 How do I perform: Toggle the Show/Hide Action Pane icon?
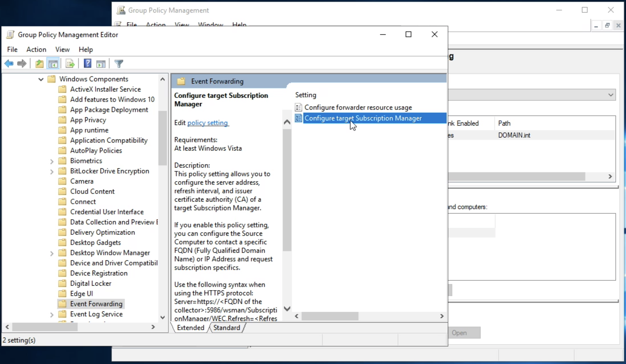(101, 64)
